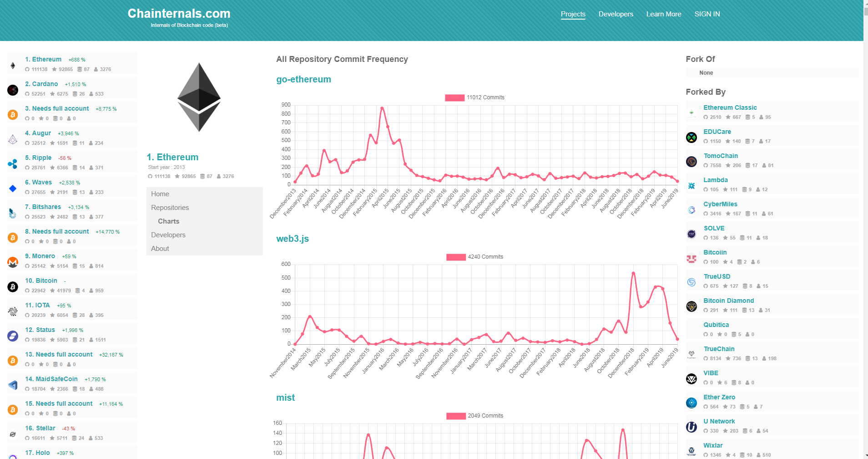
Task: Click the orange bitcoin icon beside rank 3 entry
Action: pyautogui.click(x=13, y=115)
